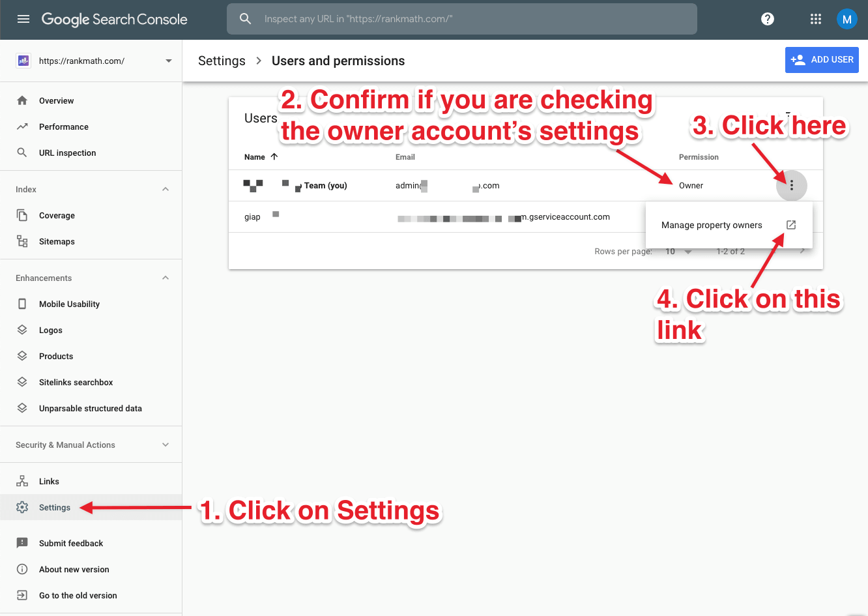Viewport: 868px width, 616px height.
Task: Click the Performance trend icon
Action: coord(22,126)
